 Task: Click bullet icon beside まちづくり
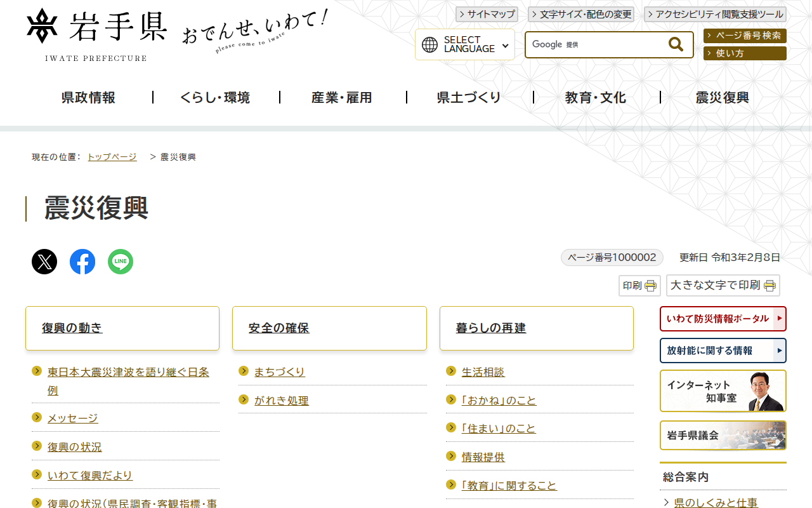coord(244,371)
